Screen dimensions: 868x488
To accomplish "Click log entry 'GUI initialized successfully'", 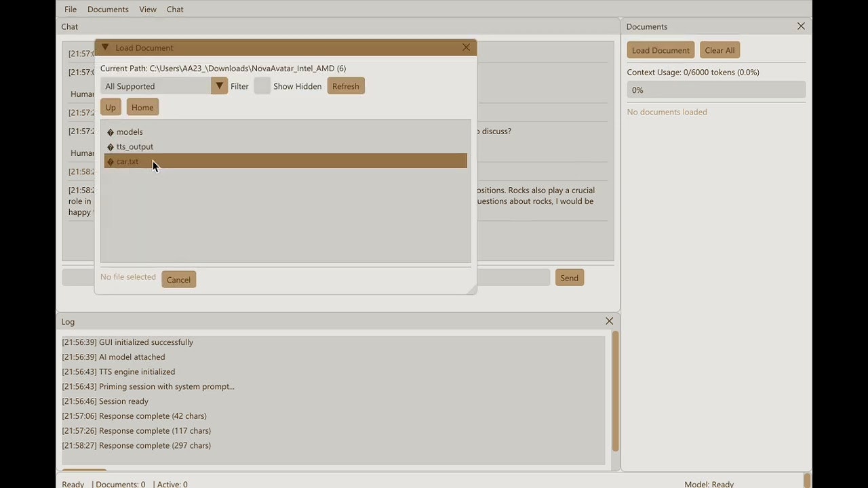I will (x=127, y=342).
